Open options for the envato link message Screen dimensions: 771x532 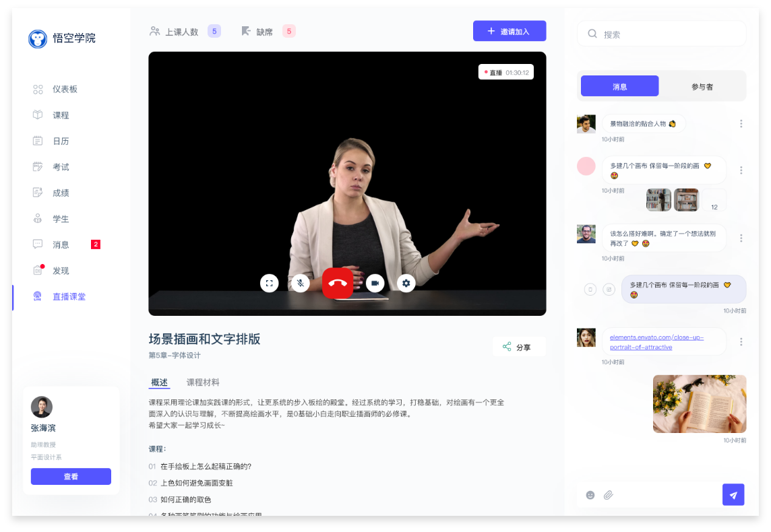coord(741,341)
